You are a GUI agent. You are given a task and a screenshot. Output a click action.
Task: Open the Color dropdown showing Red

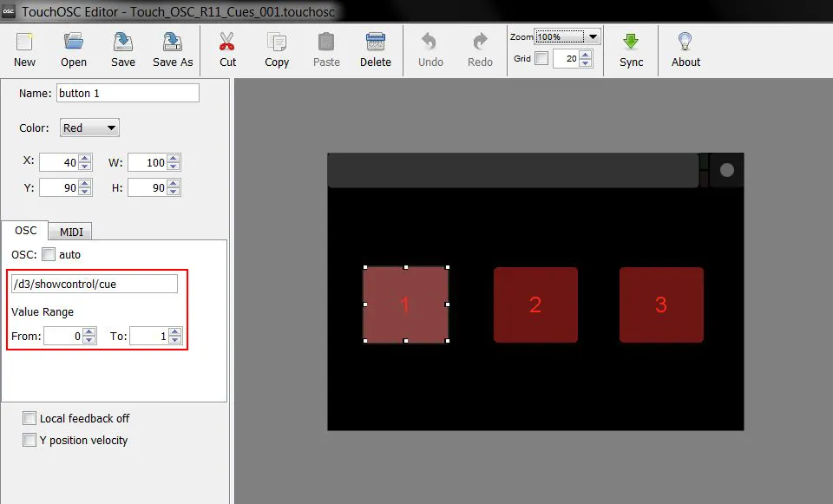tap(89, 128)
